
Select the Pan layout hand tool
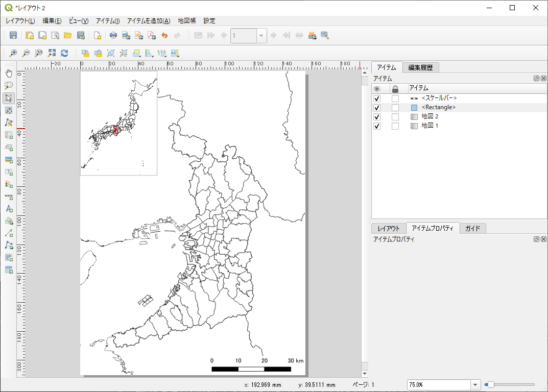point(9,73)
